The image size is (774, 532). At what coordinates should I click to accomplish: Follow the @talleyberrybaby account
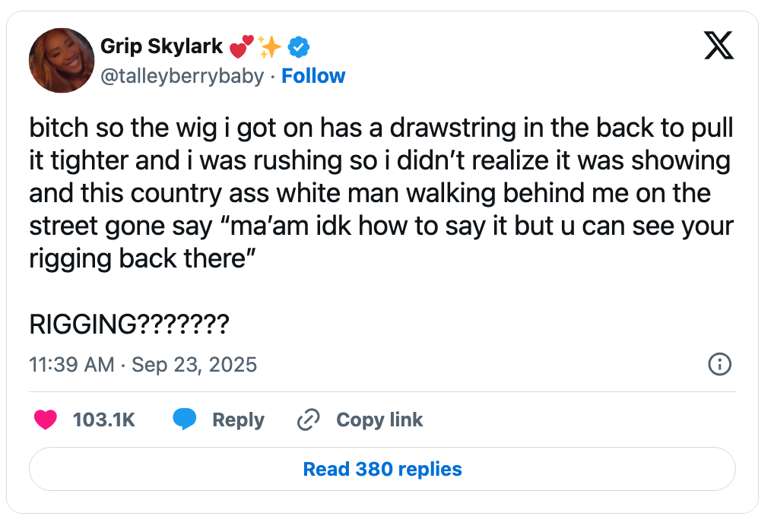click(x=313, y=75)
